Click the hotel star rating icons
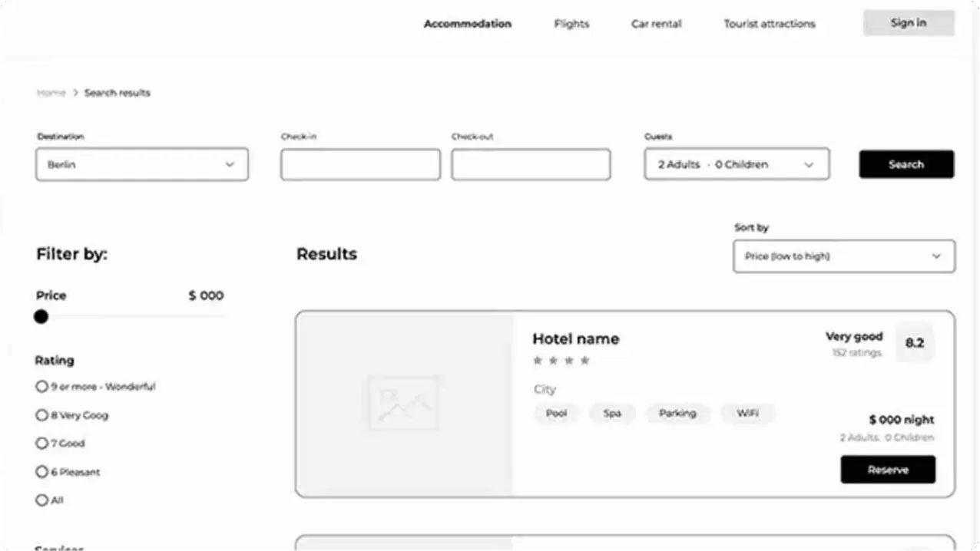This screenshot has width=980, height=551. pos(561,361)
